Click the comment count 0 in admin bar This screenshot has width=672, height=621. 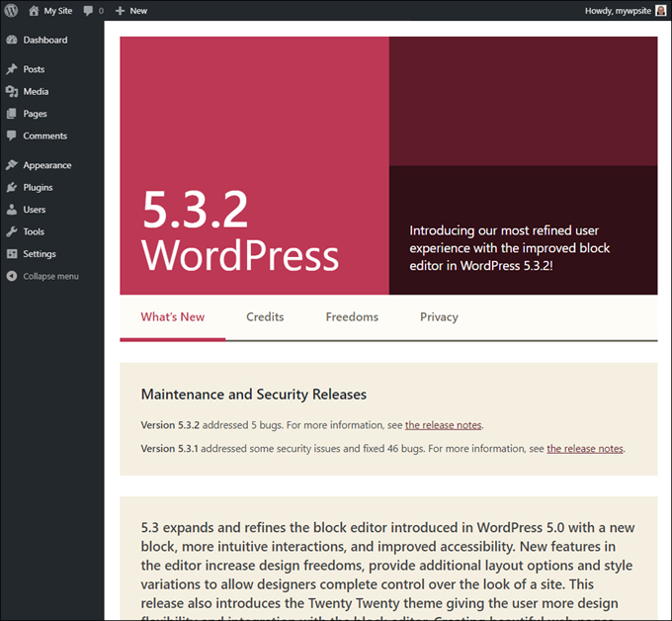pyautogui.click(x=101, y=11)
